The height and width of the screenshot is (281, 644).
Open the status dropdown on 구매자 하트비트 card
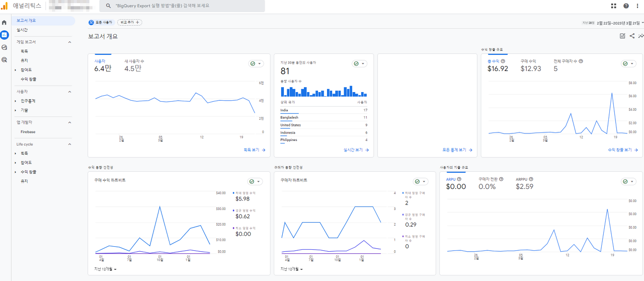(x=421, y=181)
